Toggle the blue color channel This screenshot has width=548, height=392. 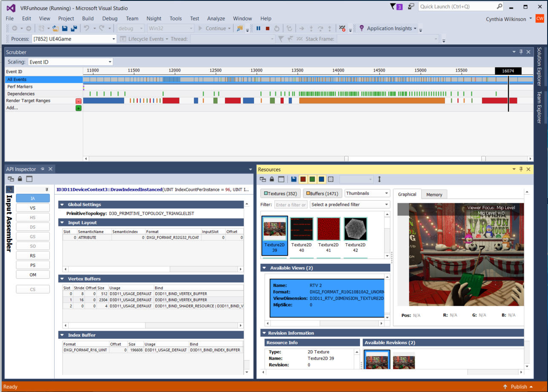click(x=321, y=179)
